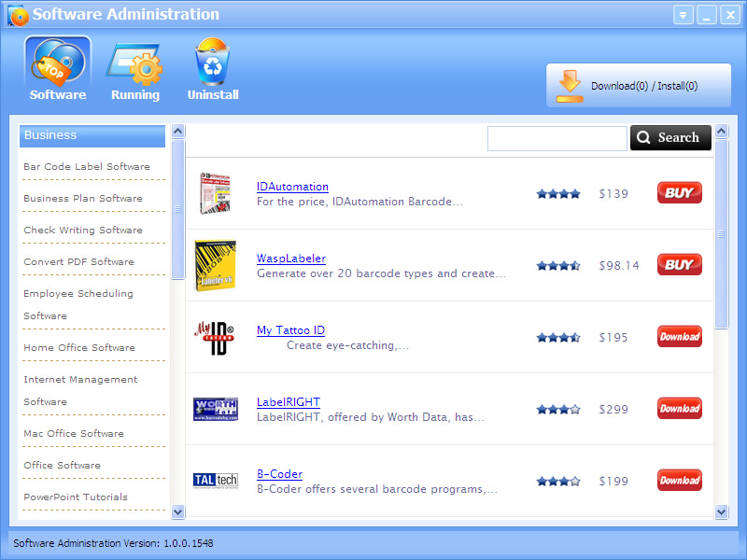Open the WaspLabeler product link
The image size is (747, 560).
[x=291, y=259]
